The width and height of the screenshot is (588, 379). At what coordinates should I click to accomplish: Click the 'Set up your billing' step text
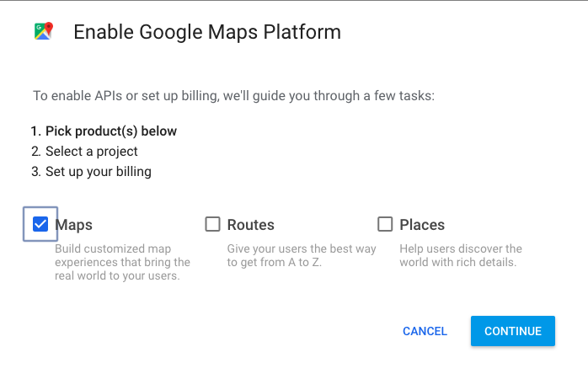point(99,172)
